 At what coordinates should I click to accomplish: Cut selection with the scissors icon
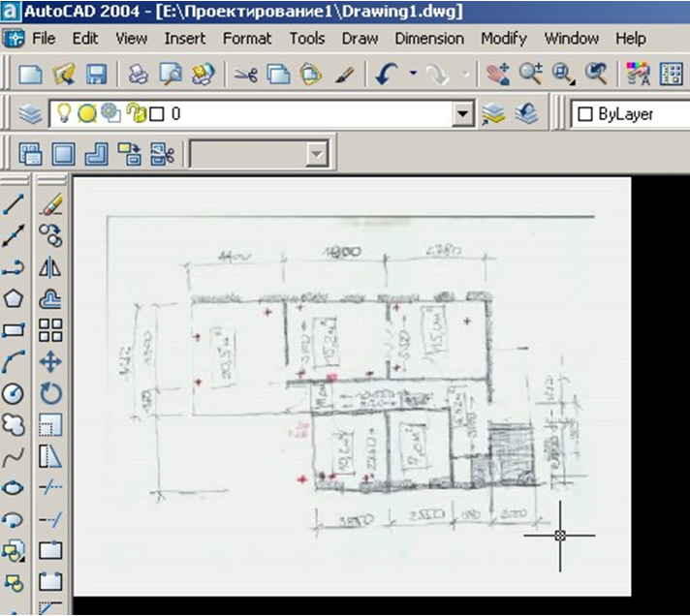tap(245, 74)
